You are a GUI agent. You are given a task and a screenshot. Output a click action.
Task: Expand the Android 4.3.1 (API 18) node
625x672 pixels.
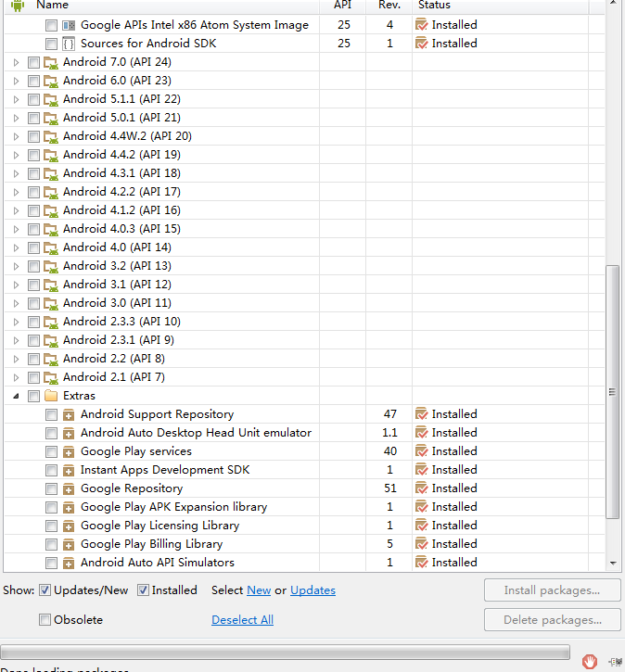tap(17, 173)
